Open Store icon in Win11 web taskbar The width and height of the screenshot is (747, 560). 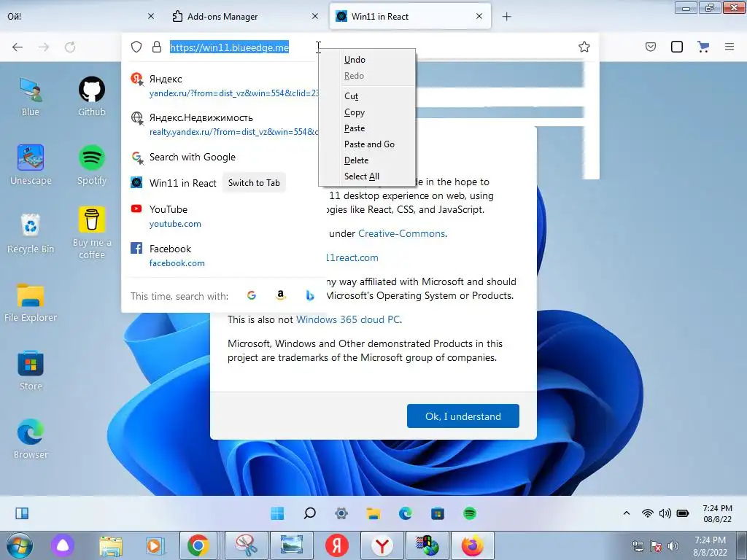(438, 513)
